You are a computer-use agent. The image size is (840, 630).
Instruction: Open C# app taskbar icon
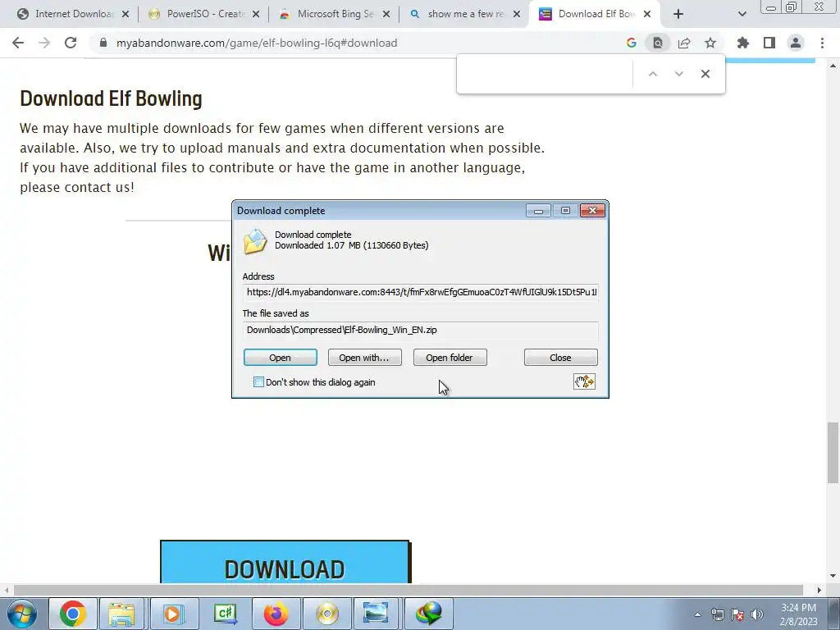pyautogui.click(x=226, y=614)
